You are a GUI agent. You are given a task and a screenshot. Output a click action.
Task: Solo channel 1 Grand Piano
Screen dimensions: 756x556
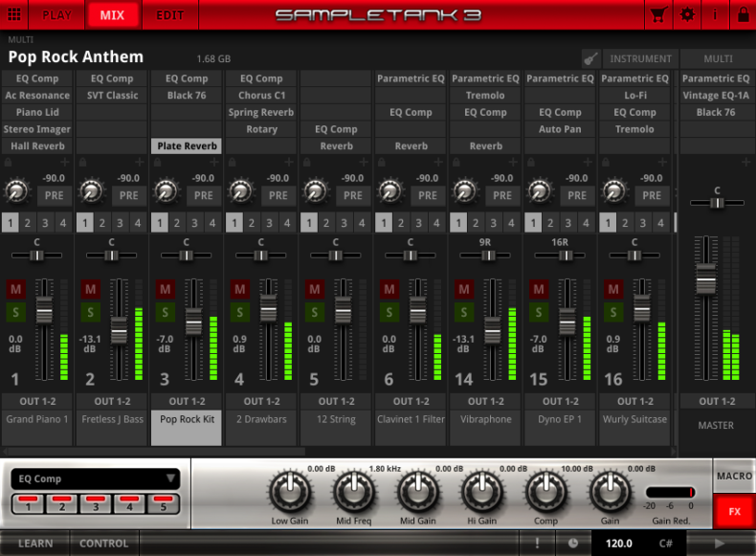point(15,313)
